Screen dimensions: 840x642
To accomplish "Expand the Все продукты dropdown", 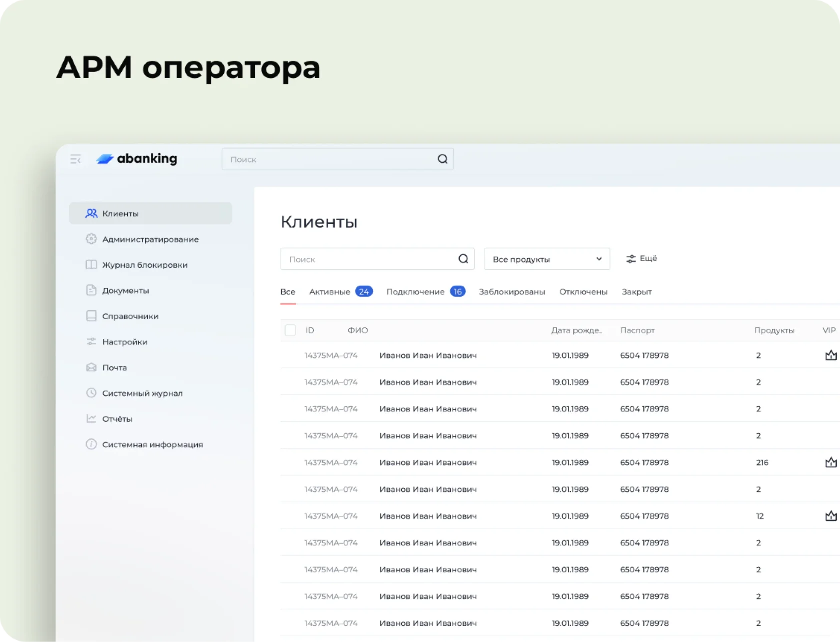I will pyautogui.click(x=547, y=259).
